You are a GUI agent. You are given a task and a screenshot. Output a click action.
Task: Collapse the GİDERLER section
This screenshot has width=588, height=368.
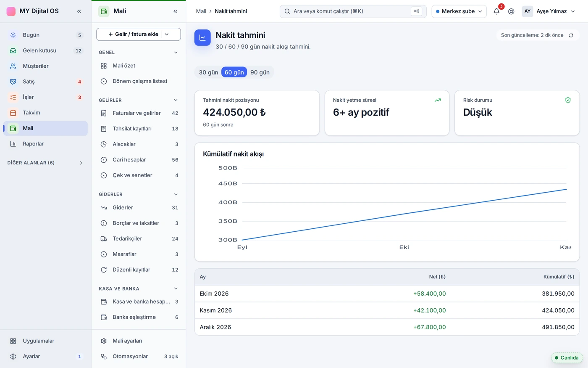pos(176,195)
